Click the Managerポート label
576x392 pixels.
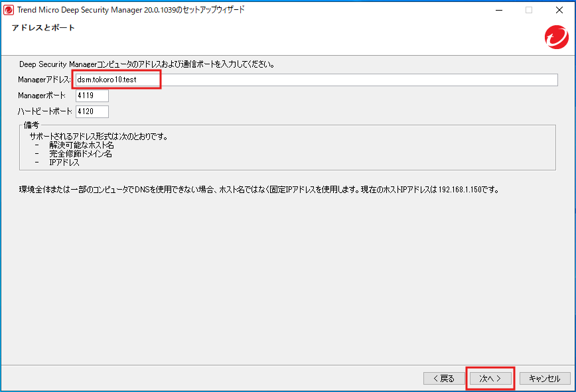pos(42,96)
